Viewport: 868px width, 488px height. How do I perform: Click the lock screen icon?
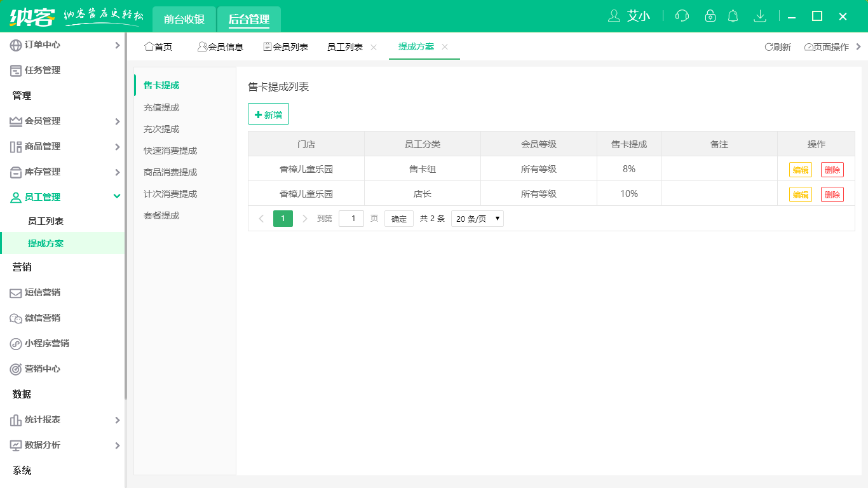click(x=710, y=16)
